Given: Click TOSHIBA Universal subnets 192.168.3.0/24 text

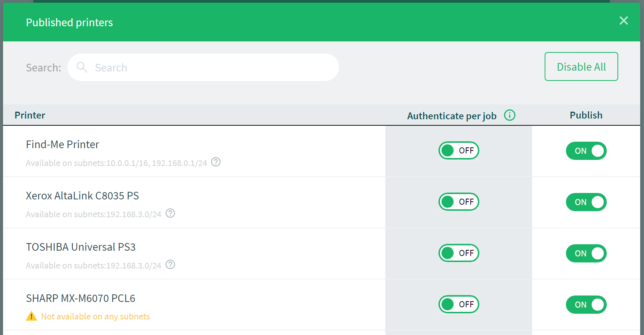Looking at the screenshot, I should [94, 265].
